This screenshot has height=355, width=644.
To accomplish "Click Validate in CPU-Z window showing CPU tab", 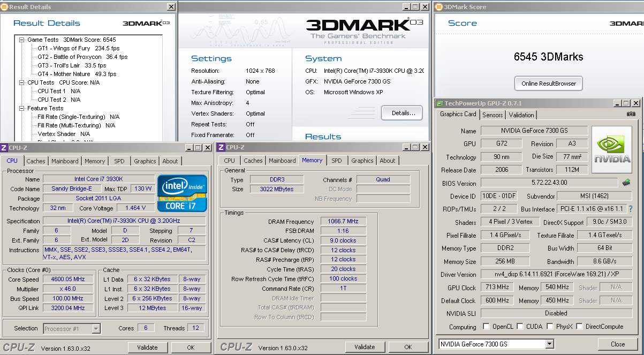I will click(147, 348).
